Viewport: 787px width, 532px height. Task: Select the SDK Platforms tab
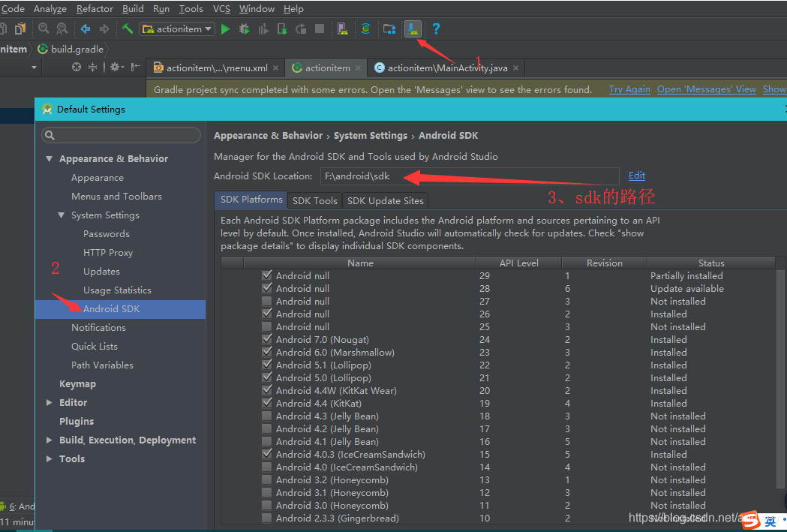251,200
